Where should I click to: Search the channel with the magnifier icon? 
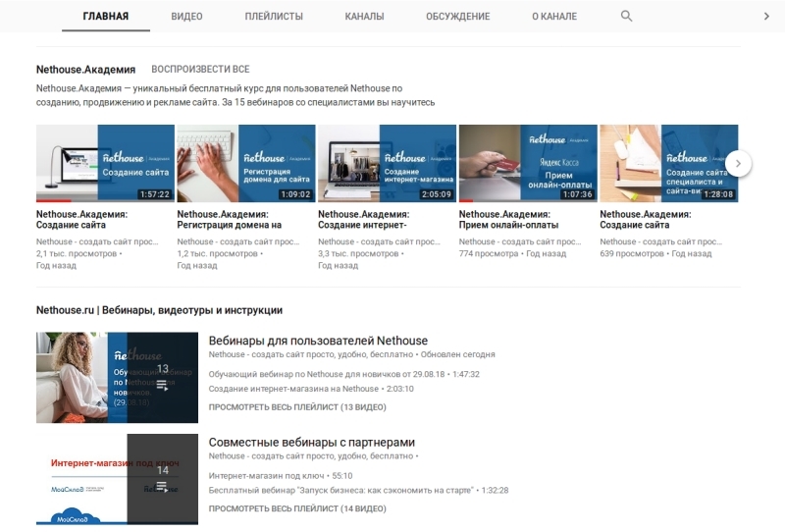tap(626, 16)
